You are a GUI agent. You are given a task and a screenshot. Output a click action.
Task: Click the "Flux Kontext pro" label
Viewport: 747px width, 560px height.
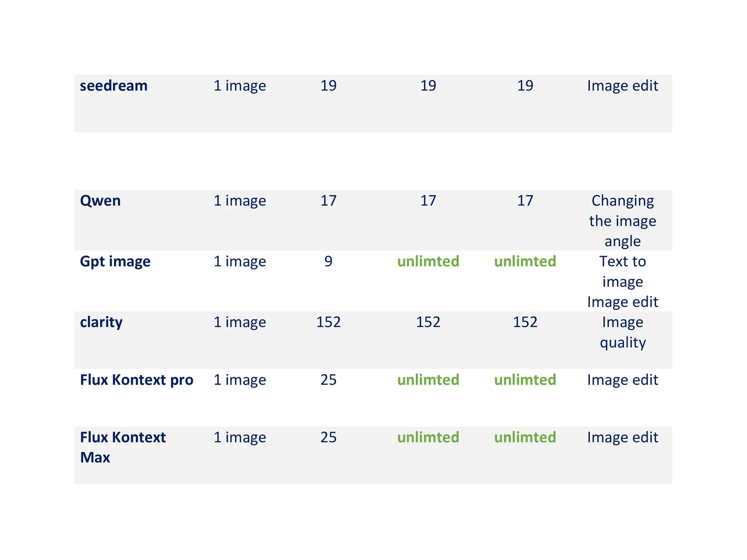pyautogui.click(x=137, y=380)
